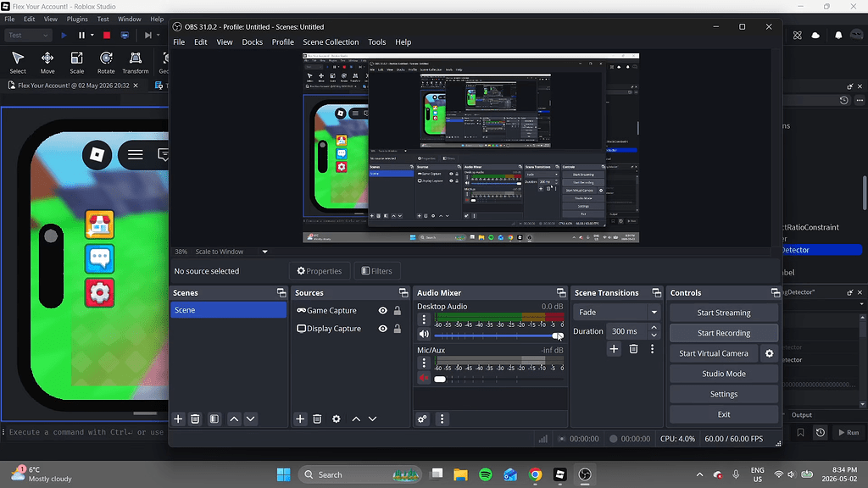Mute Desktop Audio speaker icon
The image size is (868, 488).
[424, 334]
